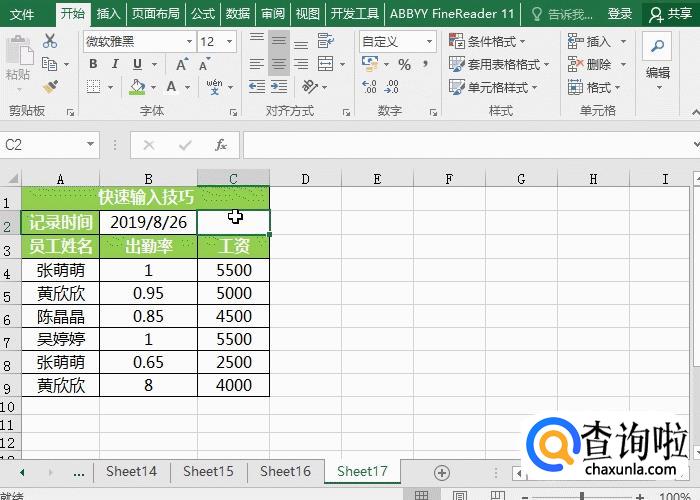Decrease decimal places

[x=392, y=86]
